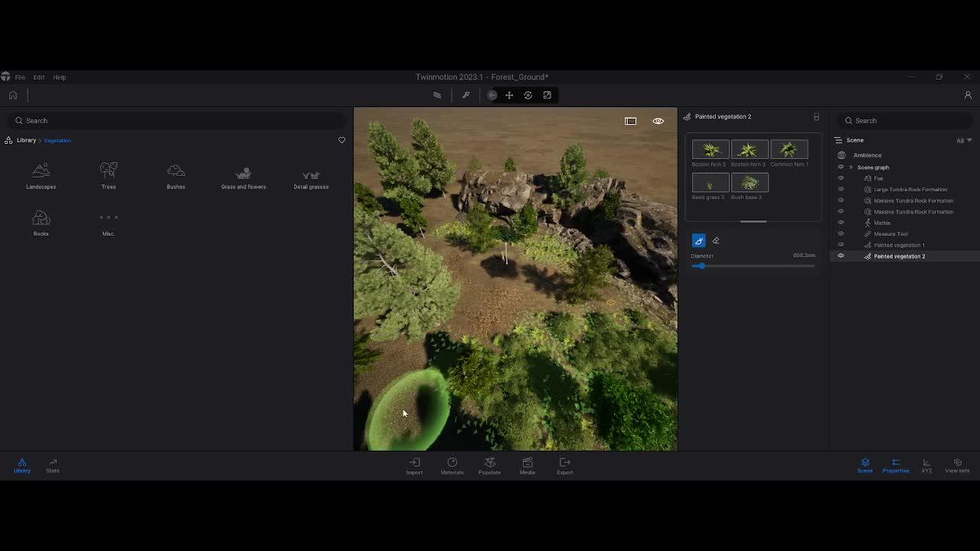
Task: Click the brush Diameter slider
Action: tap(753, 266)
